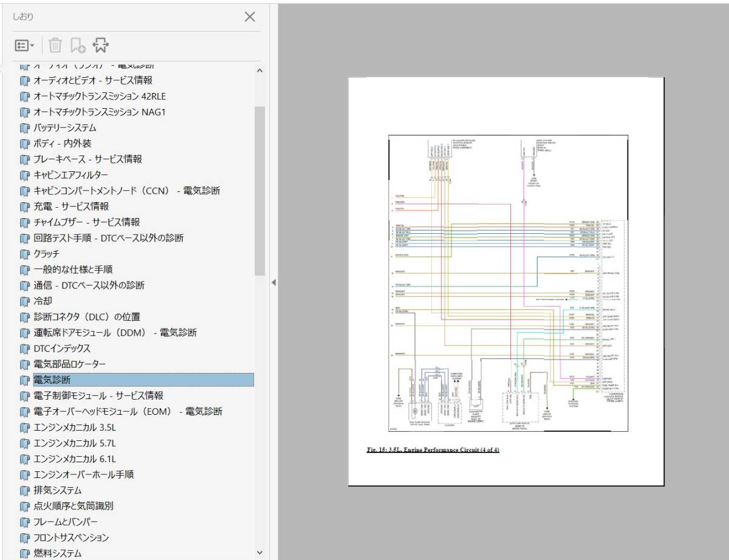This screenshot has width=729, height=560.
Task: Open bookmark クラッチ
Action: [47, 254]
